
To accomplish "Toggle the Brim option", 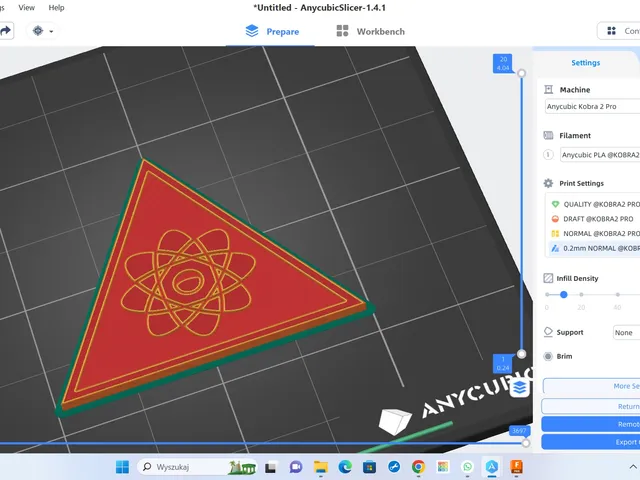I will tap(548, 356).
